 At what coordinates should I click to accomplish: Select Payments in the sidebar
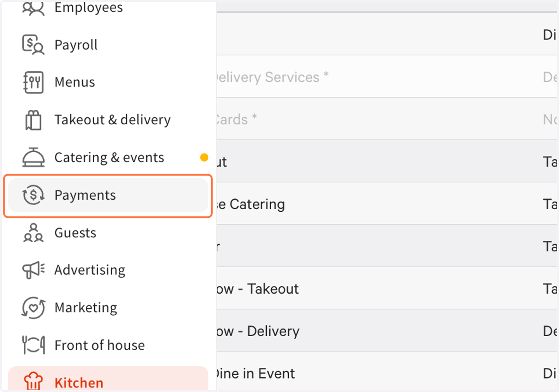point(108,195)
